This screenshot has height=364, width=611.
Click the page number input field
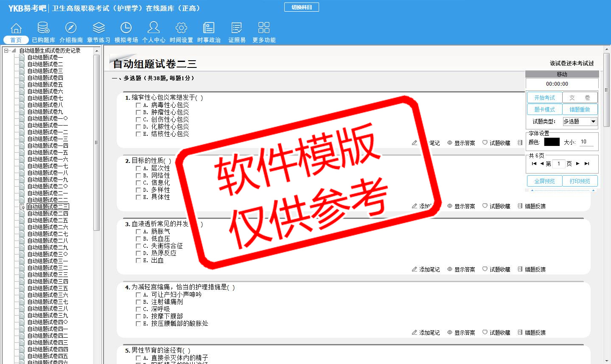pos(559,164)
